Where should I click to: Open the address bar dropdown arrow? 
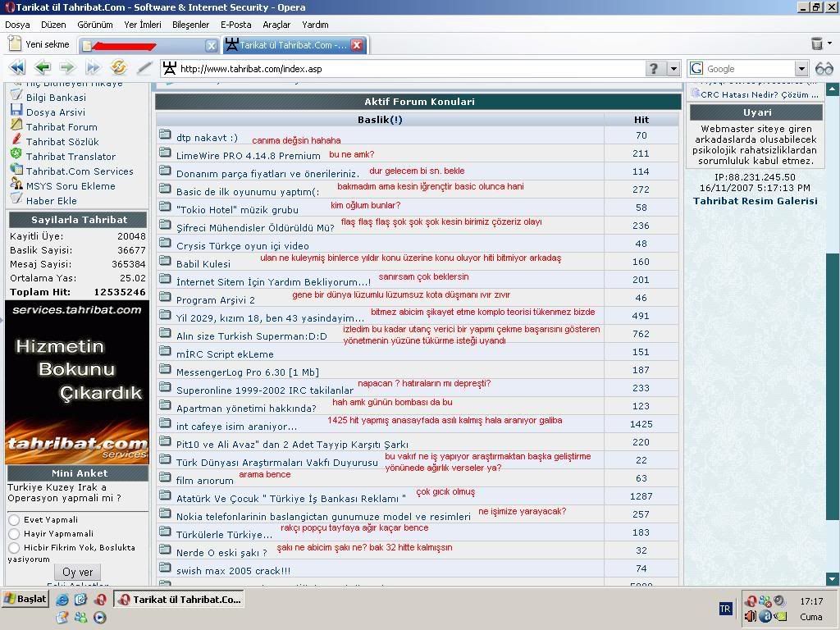(673, 69)
